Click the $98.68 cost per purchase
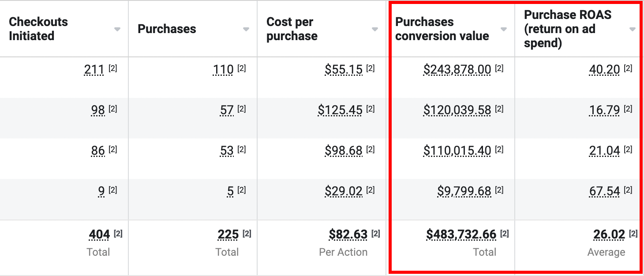 coord(344,151)
